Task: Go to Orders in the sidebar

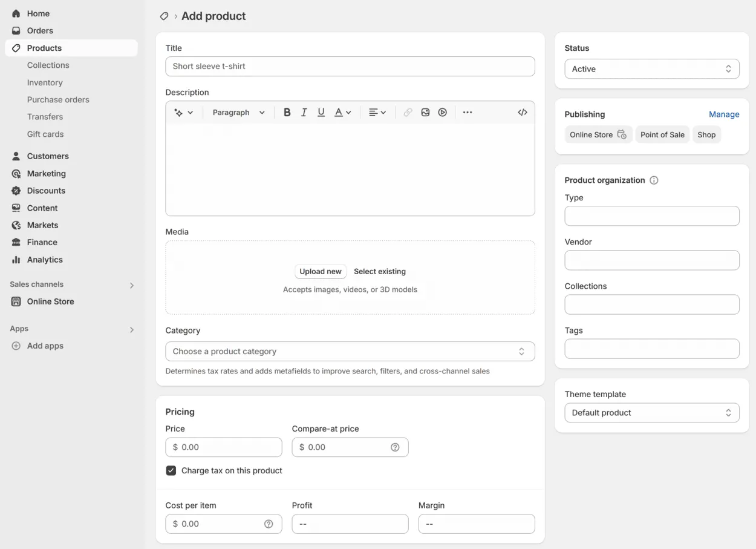Action: [x=40, y=31]
